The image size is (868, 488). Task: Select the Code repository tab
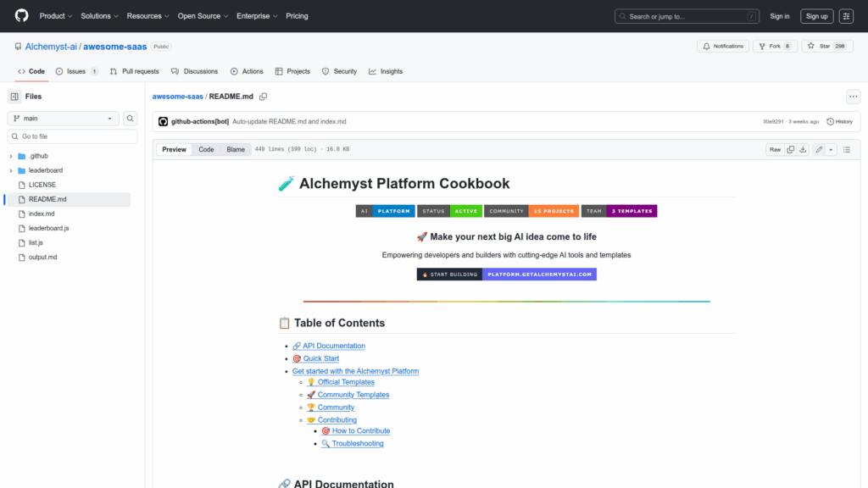(31, 71)
